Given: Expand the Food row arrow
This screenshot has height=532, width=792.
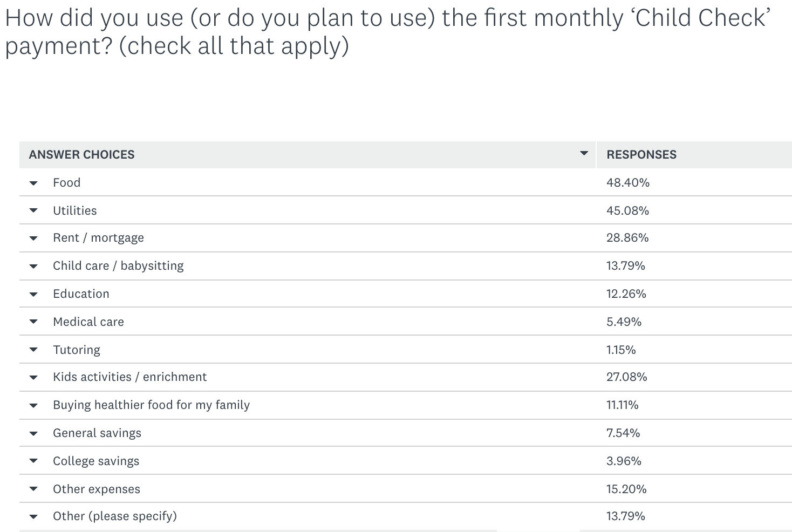Looking at the screenshot, I should tap(33, 183).
